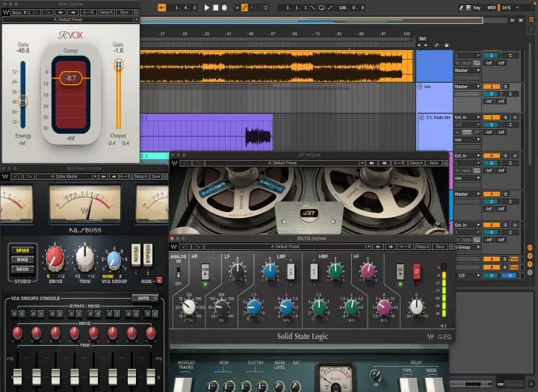Screen dimensions: 538x392
Task: Toggle SSLEQ red phase invert button
Action: click(416, 272)
